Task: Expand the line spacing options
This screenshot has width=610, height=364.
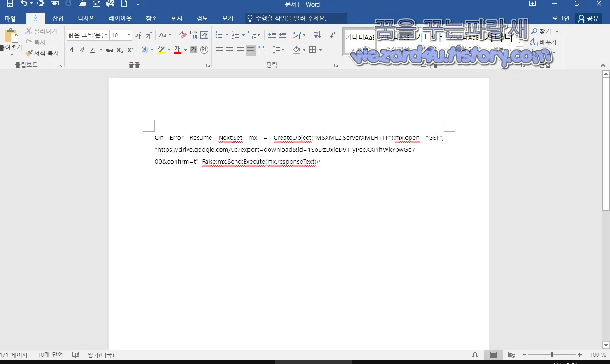Action: [283, 50]
